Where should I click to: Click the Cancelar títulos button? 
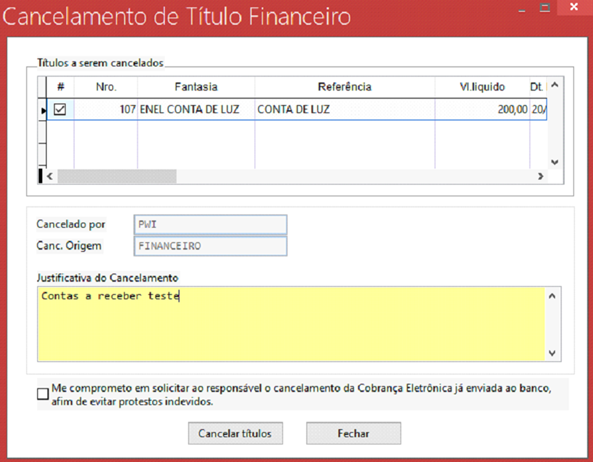[235, 433]
